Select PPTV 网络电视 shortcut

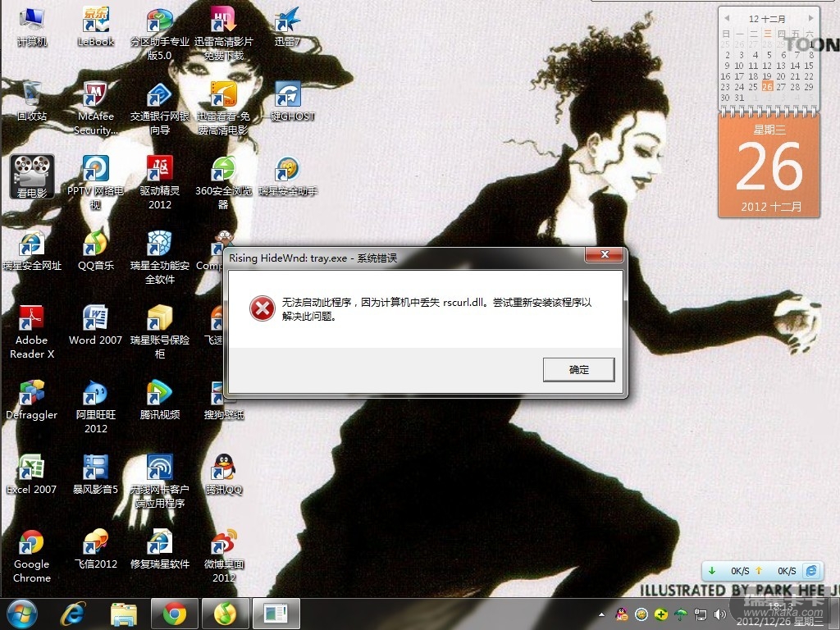(96, 183)
